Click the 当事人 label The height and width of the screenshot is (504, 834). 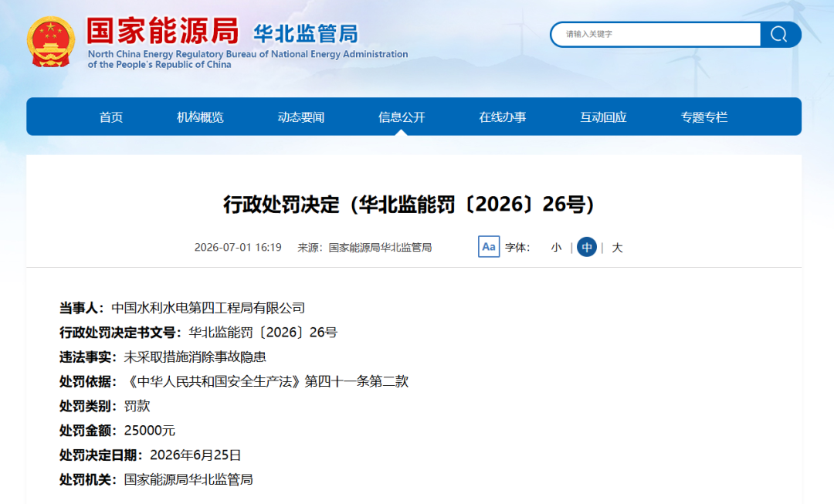point(81,308)
